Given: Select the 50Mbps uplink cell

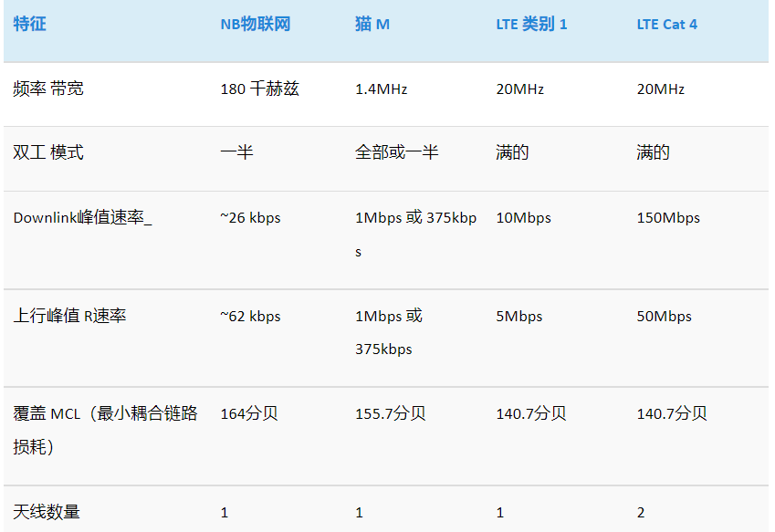Looking at the screenshot, I should click(x=664, y=316).
